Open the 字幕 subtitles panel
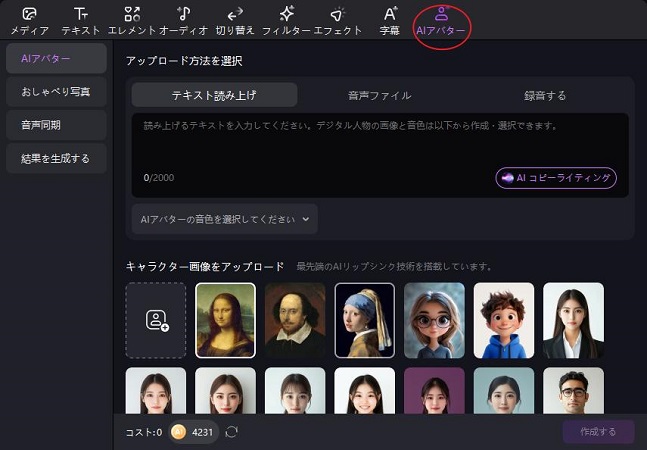 [x=390, y=21]
